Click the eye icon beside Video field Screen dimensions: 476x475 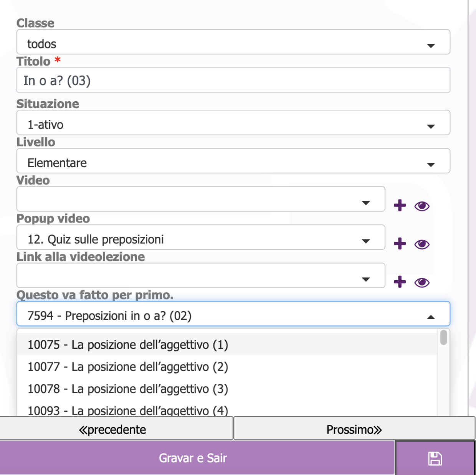(422, 206)
